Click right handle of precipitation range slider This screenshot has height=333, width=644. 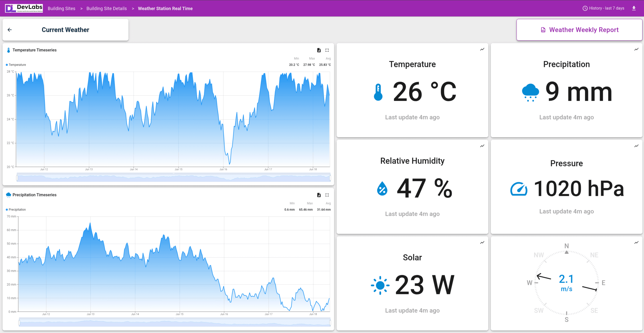pyautogui.click(x=330, y=323)
